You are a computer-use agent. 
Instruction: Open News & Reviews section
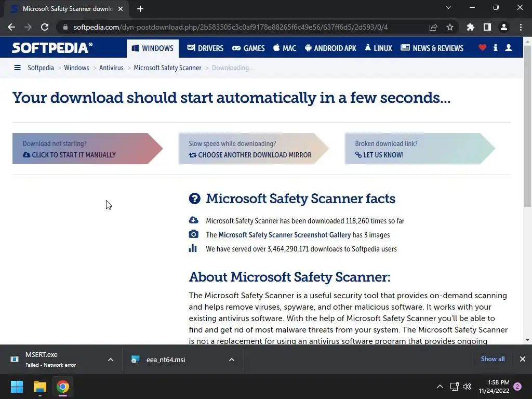pyautogui.click(x=432, y=48)
